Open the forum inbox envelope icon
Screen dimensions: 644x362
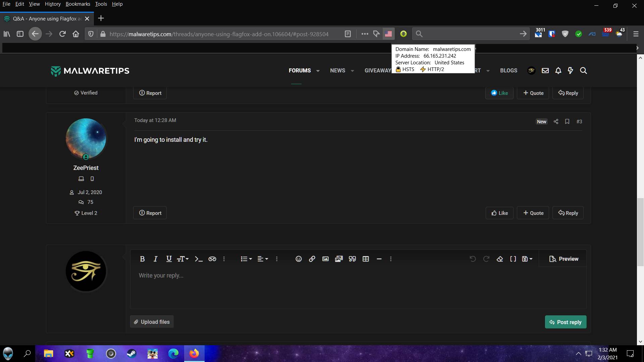(545, 70)
